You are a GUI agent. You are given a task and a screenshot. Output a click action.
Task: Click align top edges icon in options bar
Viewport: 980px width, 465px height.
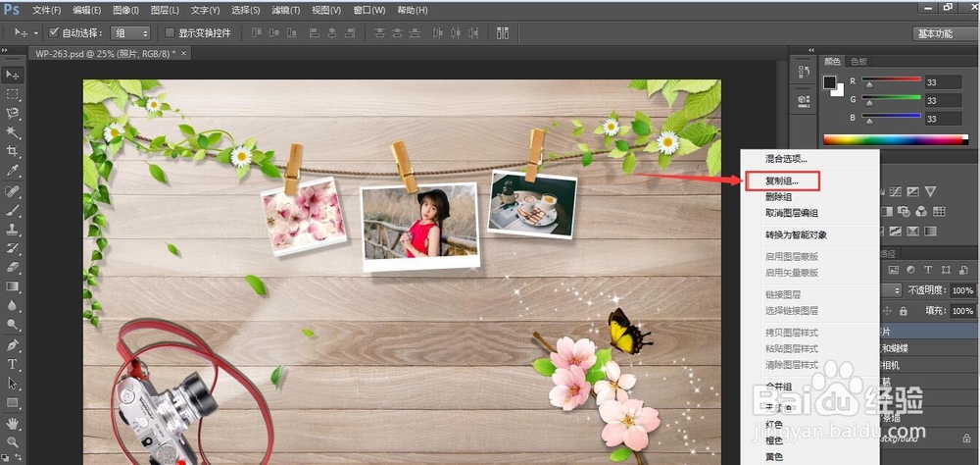[x=256, y=33]
